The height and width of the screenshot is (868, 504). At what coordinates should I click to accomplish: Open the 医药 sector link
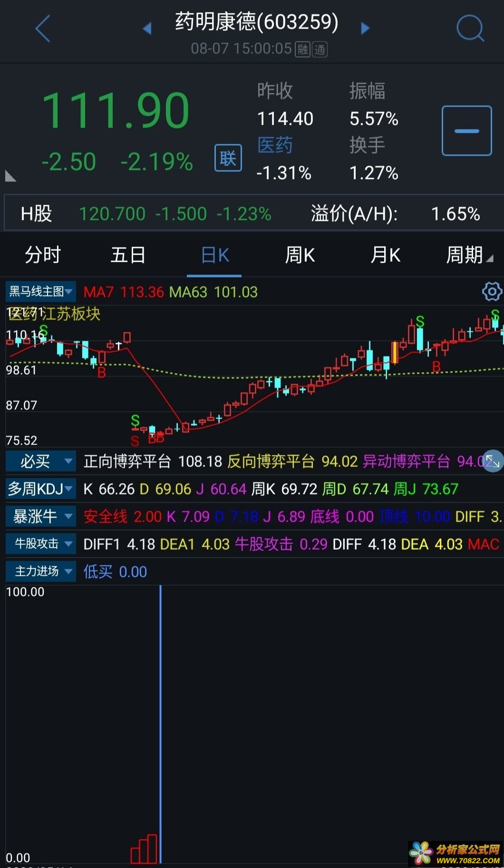click(x=275, y=145)
